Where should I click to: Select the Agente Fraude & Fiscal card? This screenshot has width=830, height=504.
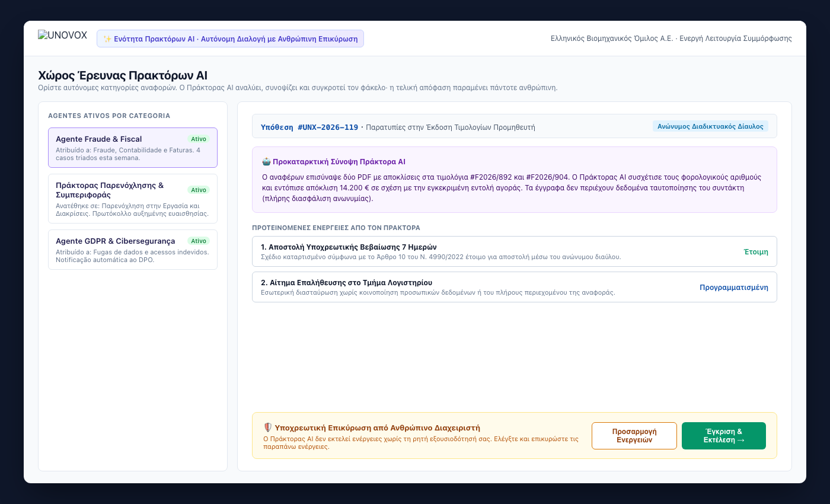[133, 148]
